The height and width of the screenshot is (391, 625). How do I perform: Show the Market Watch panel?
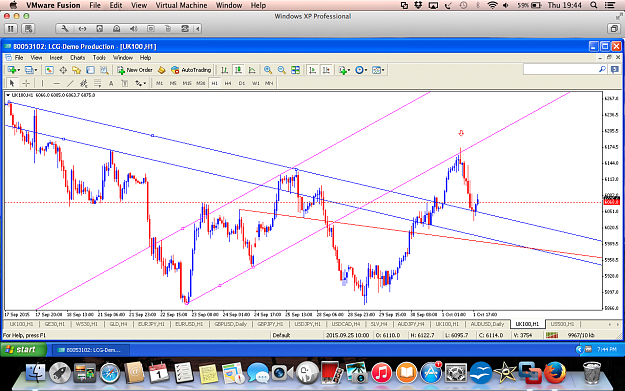coord(49,70)
